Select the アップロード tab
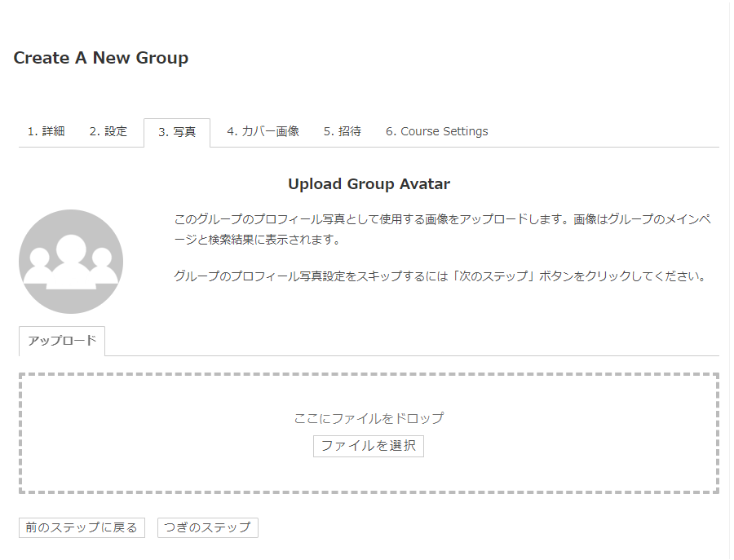This screenshot has width=734, height=560. (62, 341)
